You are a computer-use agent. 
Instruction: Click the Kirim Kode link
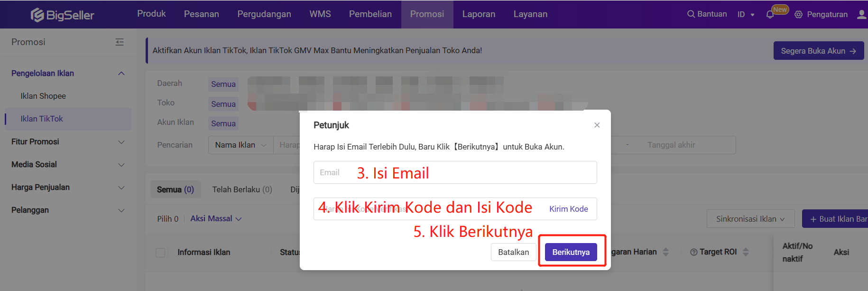tap(569, 209)
